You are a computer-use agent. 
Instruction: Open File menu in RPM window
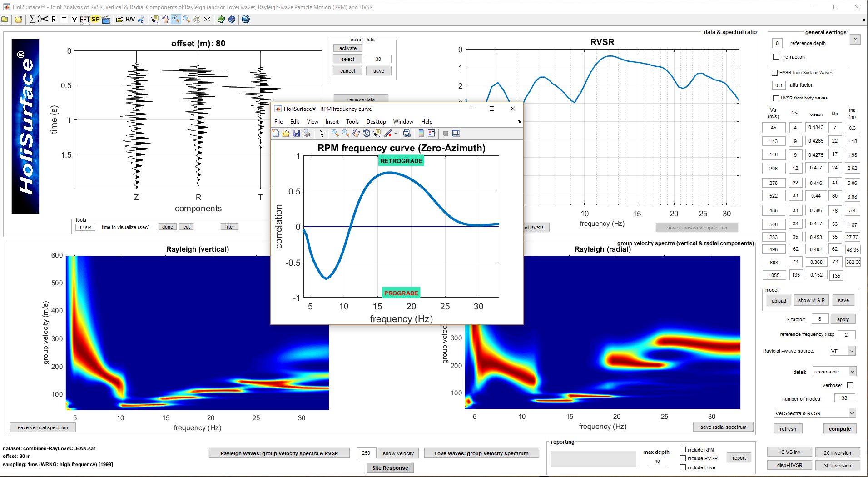(278, 122)
